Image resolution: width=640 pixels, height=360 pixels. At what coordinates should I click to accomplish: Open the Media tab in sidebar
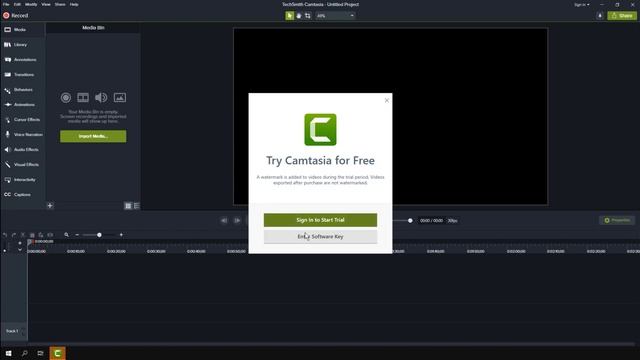pyautogui.click(x=22, y=30)
